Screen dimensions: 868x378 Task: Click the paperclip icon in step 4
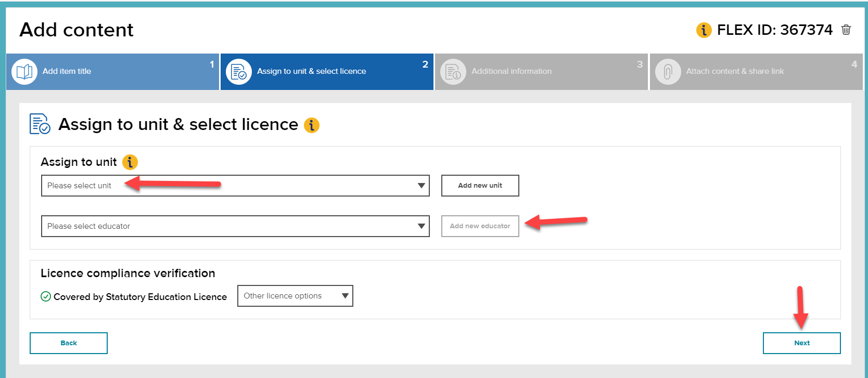click(668, 72)
